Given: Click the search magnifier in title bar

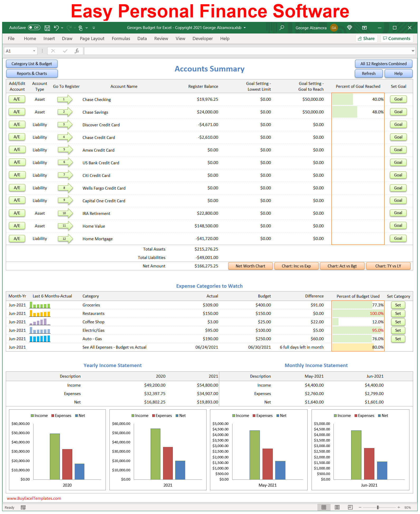Looking at the screenshot, I should click(282, 28).
